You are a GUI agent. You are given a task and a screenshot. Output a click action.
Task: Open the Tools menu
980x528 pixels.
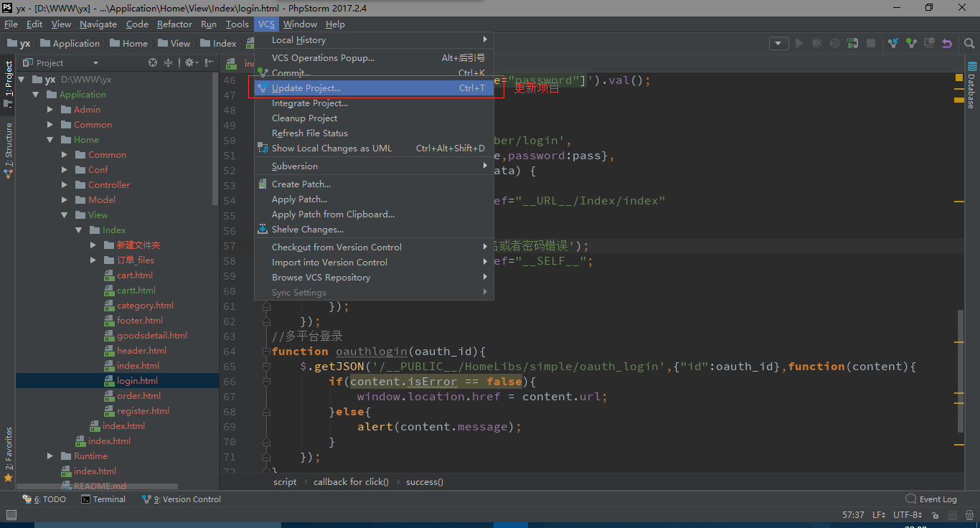237,24
